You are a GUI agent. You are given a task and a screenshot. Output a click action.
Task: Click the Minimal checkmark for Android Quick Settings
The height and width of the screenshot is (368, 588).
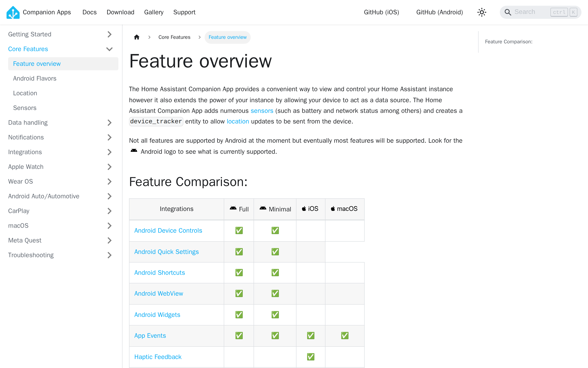click(x=275, y=251)
